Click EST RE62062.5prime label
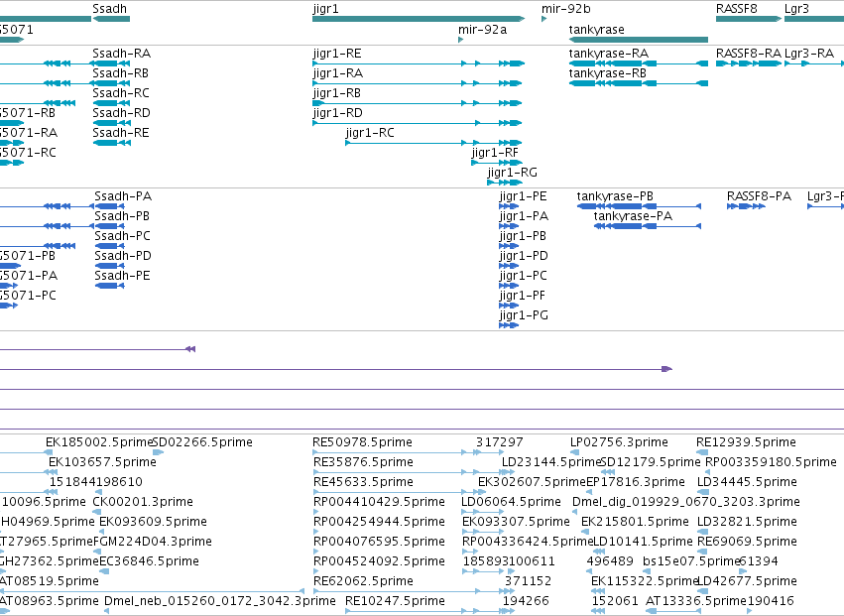Viewport: 844px width, 616px height. pos(363,581)
